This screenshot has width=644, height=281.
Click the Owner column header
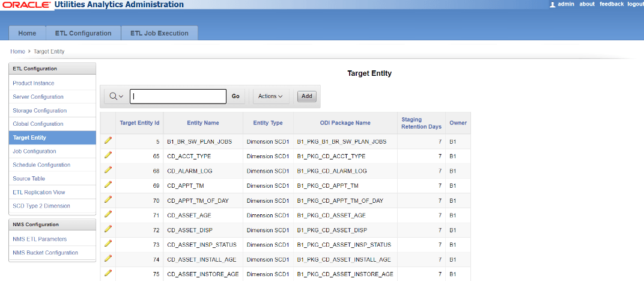point(458,123)
